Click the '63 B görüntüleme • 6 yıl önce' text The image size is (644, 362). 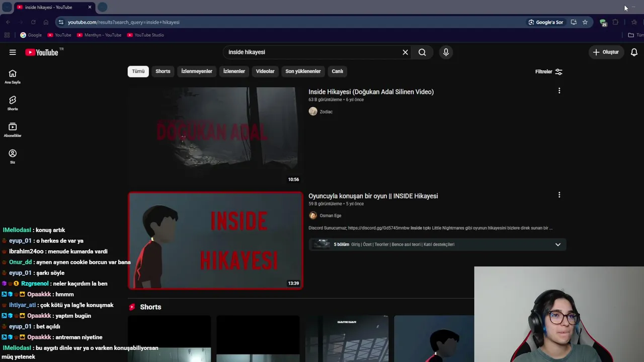(x=336, y=100)
